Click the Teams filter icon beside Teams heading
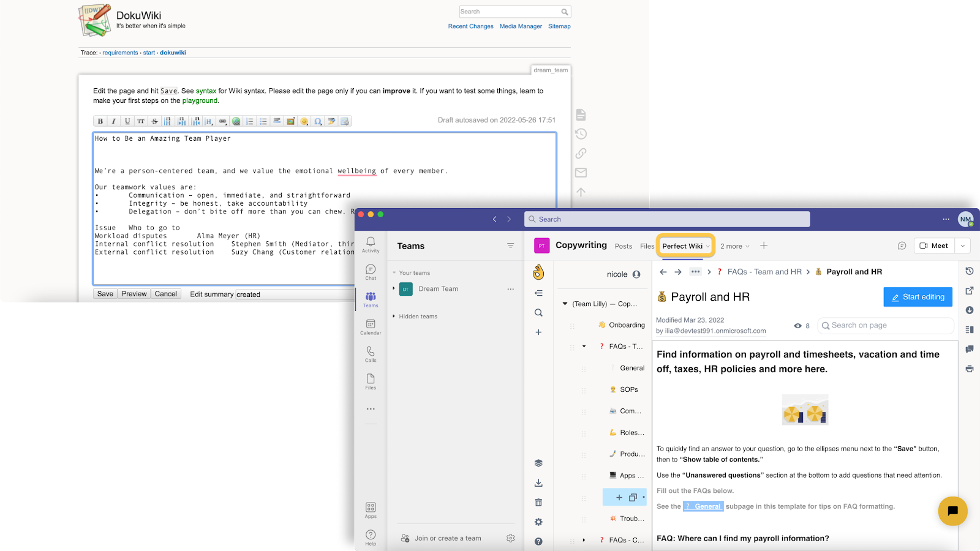Image resolution: width=980 pixels, height=551 pixels. 510,246
